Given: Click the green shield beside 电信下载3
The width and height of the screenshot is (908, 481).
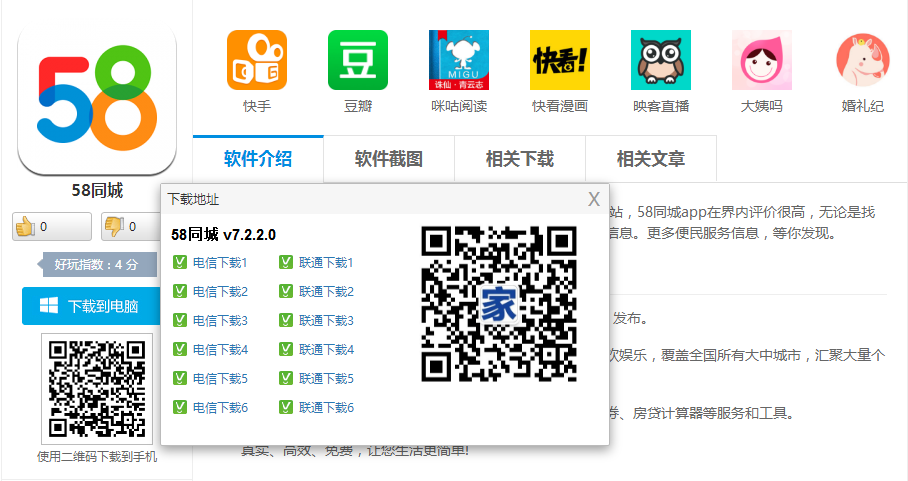Looking at the screenshot, I should [x=180, y=321].
